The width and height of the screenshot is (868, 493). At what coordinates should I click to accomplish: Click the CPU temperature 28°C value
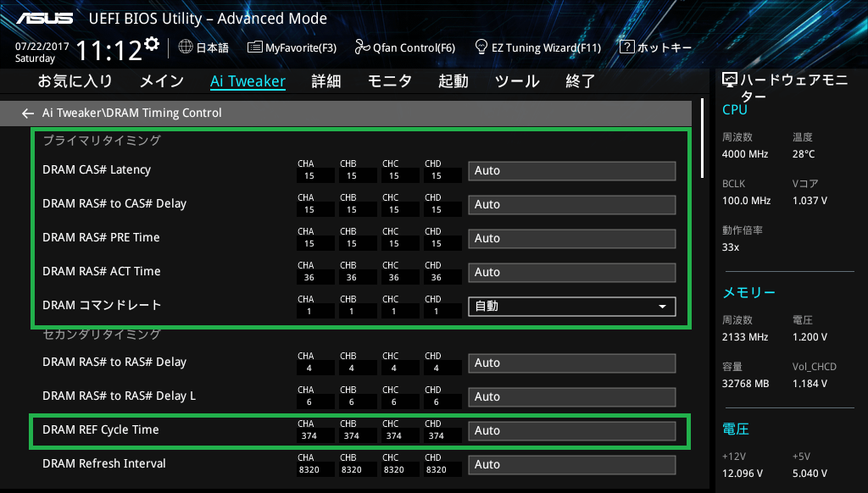(x=804, y=154)
